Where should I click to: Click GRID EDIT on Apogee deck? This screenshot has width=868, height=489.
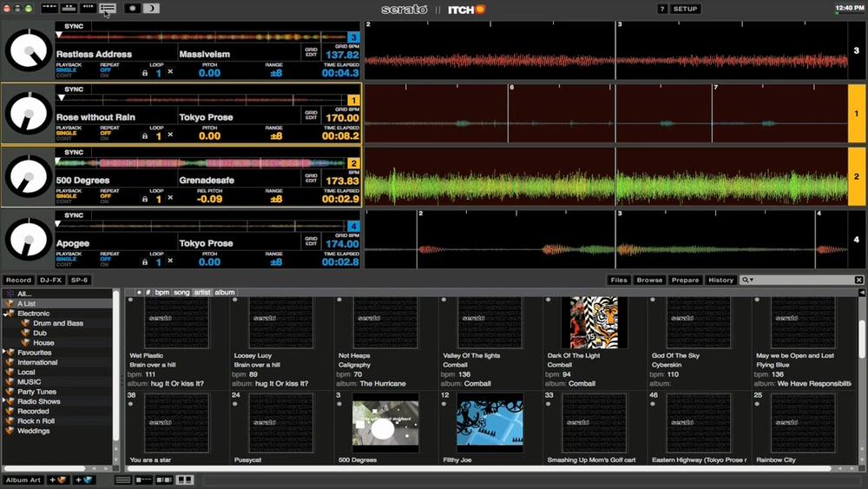[311, 241]
